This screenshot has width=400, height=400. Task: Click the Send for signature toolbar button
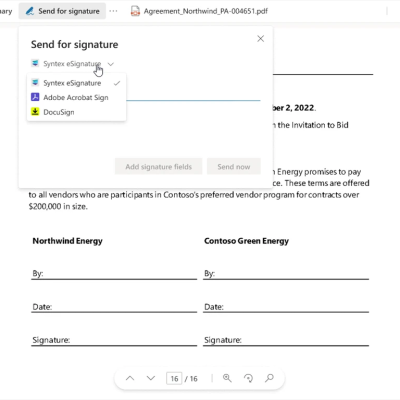pos(62,11)
